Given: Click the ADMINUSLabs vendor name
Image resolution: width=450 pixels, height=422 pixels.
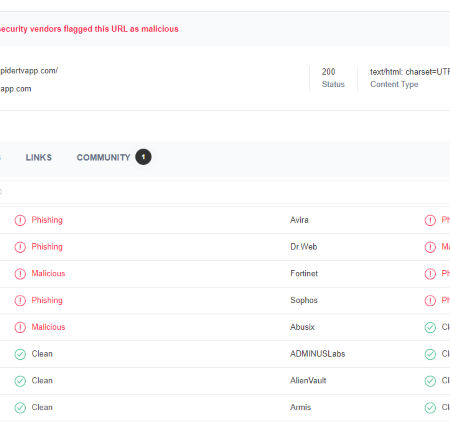Looking at the screenshot, I should click(x=317, y=354).
